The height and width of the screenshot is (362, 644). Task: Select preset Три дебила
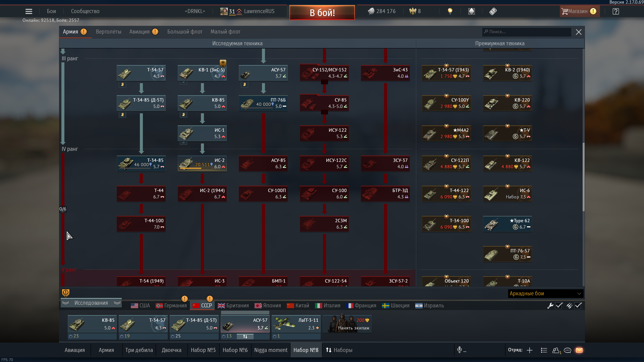pyautogui.click(x=139, y=350)
